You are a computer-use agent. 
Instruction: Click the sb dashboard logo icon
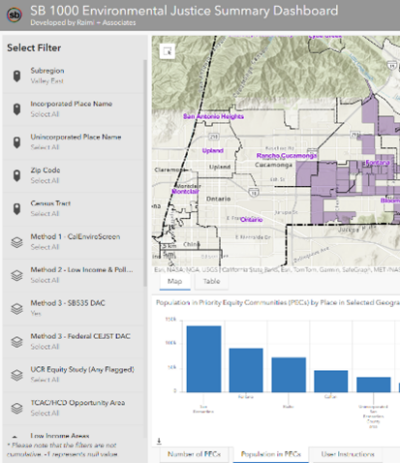click(14, 15)
